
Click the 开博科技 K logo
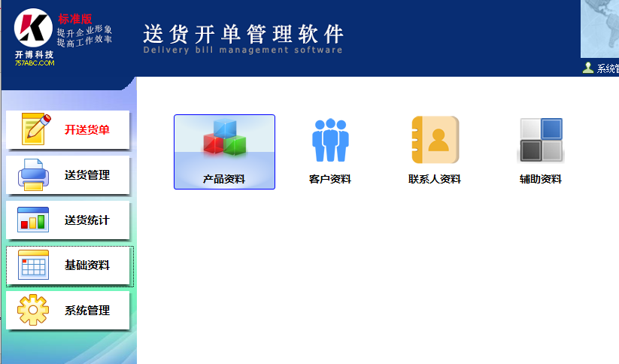click(x=33, y=30)
